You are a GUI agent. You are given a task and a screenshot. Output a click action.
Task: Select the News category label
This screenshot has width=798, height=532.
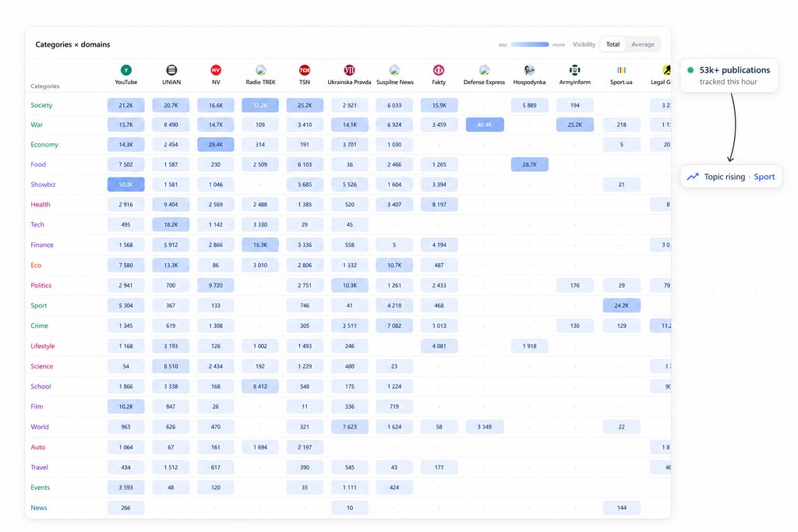[x=39, y=508]
